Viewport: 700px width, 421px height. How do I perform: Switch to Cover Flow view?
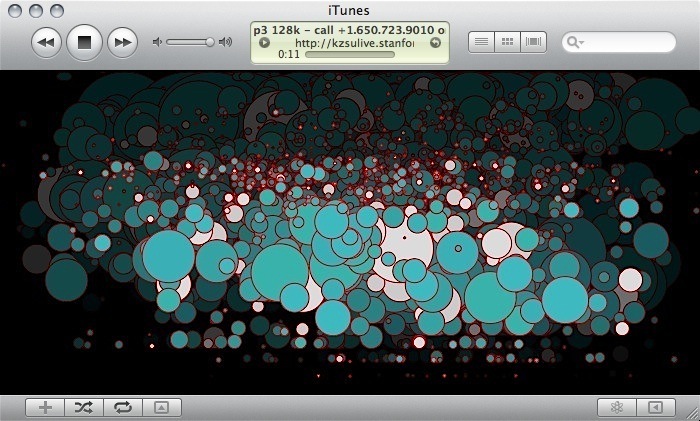[533, 42]
